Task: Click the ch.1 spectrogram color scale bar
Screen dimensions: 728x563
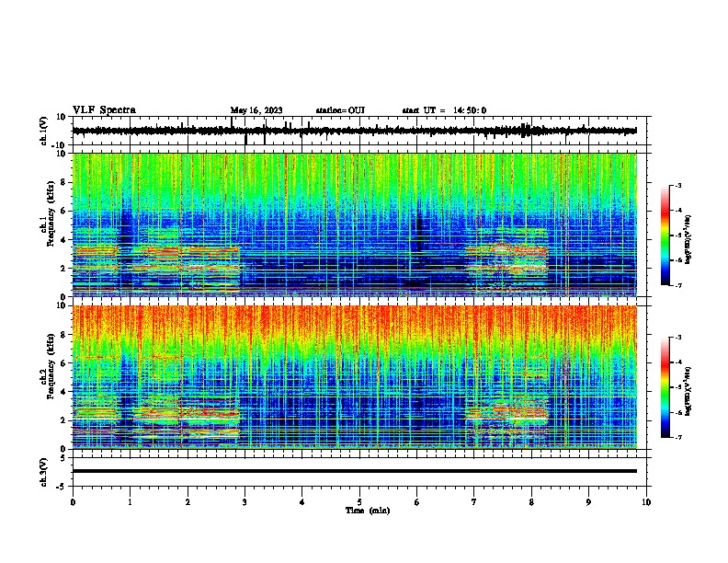Action: pyautogui.click(x=665, y=236)
